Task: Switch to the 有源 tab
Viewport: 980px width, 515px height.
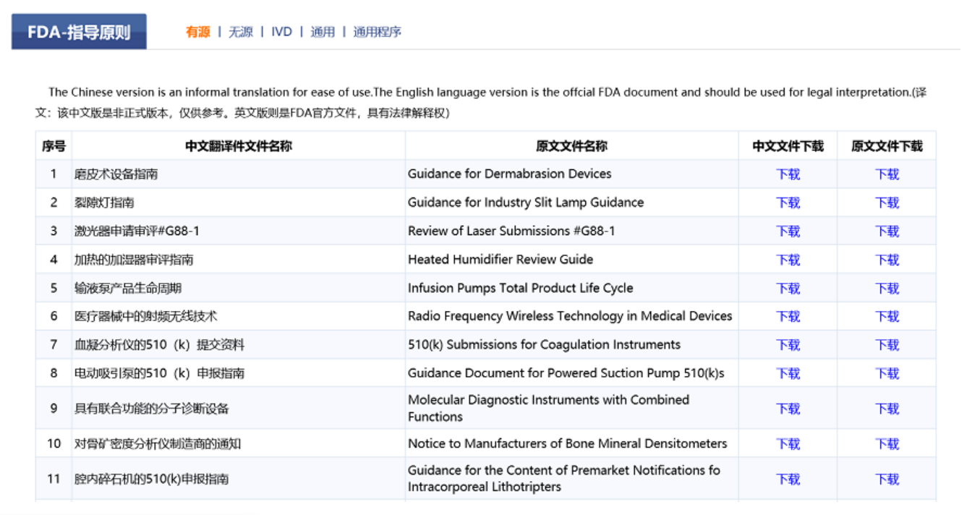Action: [197, 32]
